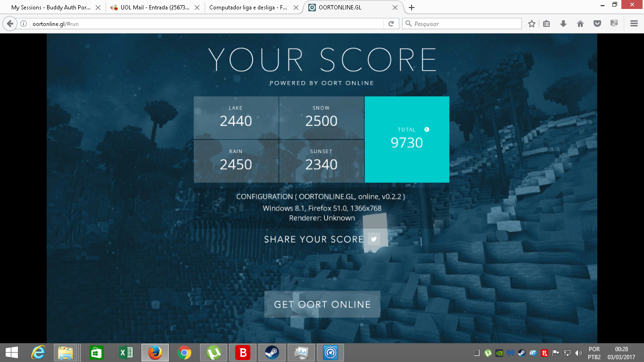The image size is (644, 362).
Task: Click the Pesquisar search box
Action: click(462, 24)
